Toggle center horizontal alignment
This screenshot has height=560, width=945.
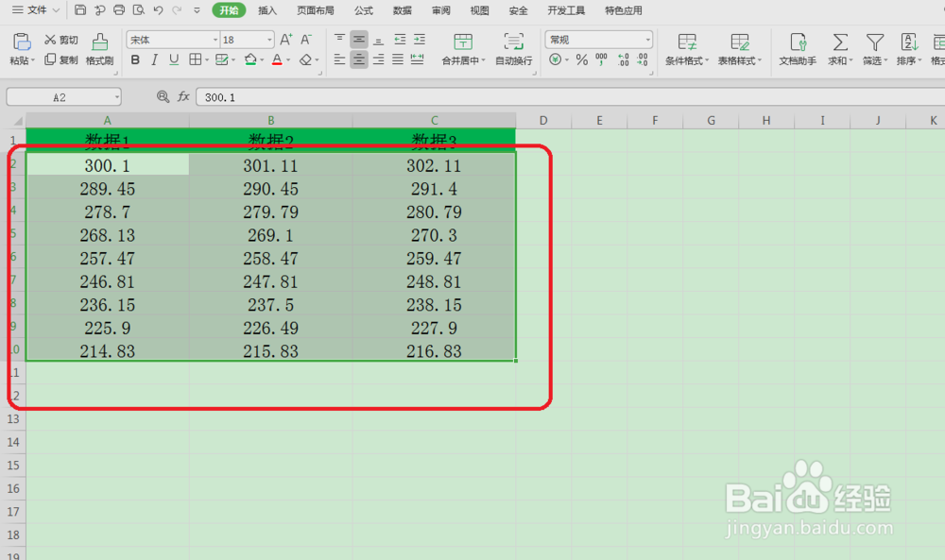tap(358, 59)
